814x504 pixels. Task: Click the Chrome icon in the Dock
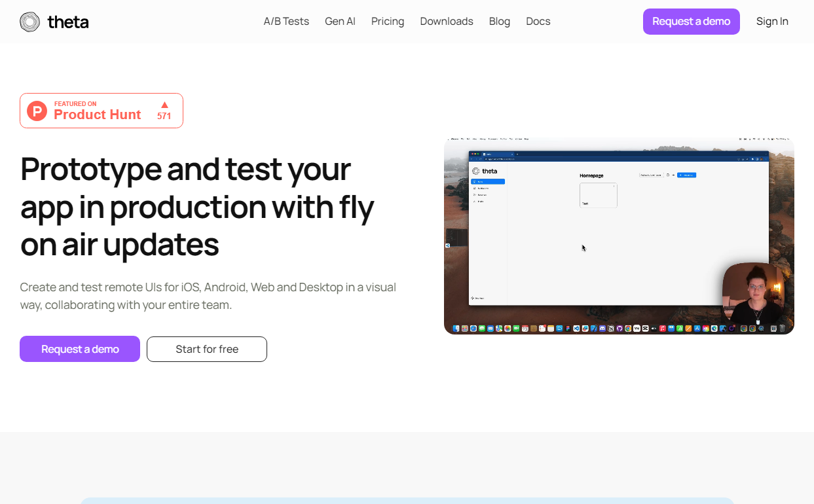click(628, 328)
